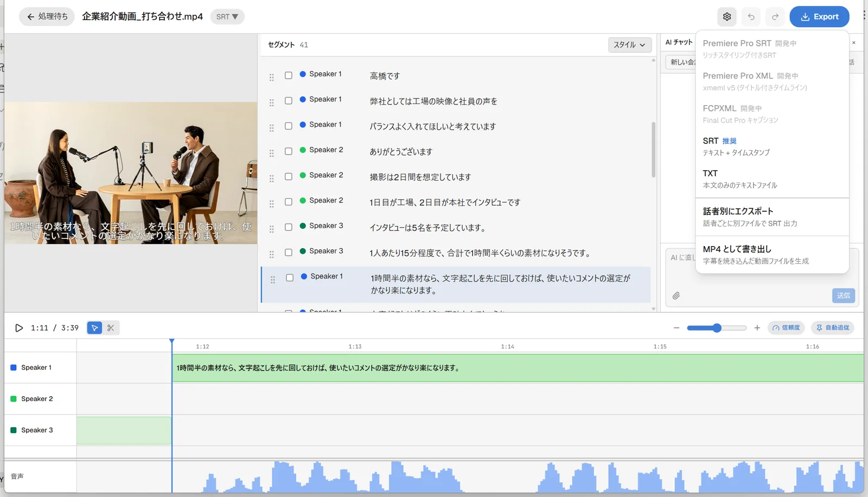The width and height of the screenshot is (868, 497).
Task: Check the box for バランスよく入れてほしいと考えています
Action: 289,126
